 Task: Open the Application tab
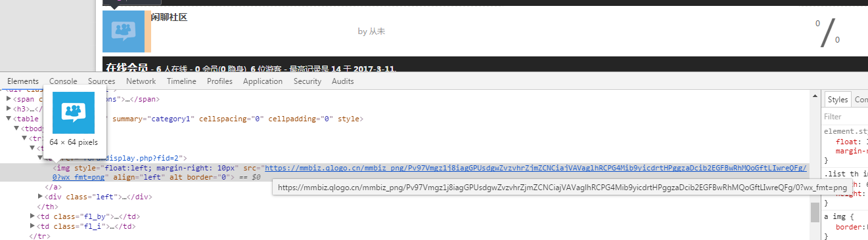[263, 81]
